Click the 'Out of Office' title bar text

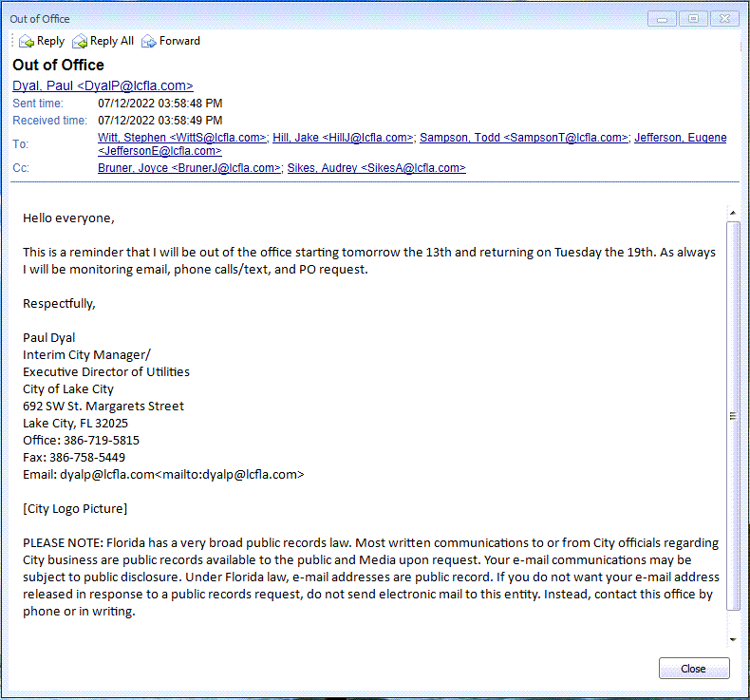pyautogui.click(x=40, y=19)
